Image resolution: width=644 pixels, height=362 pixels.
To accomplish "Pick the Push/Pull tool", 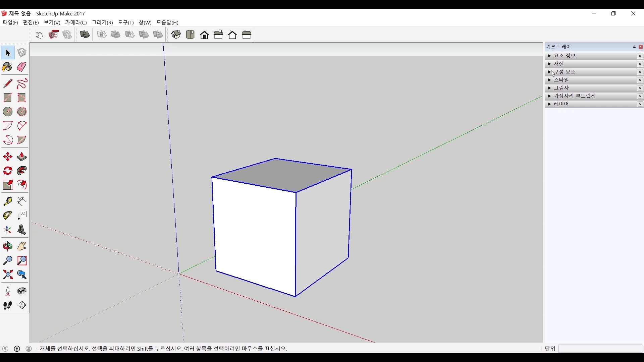I will tap(22, 157).
